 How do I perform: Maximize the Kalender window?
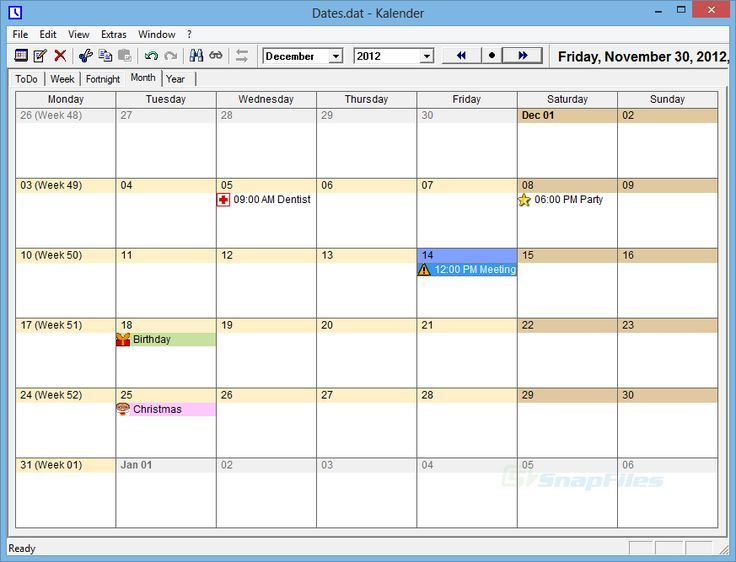tap(681, 9)
